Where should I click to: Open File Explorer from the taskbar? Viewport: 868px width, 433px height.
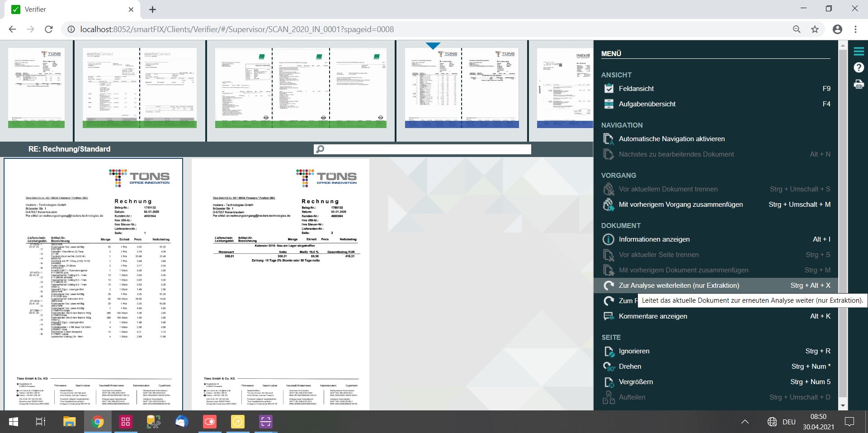[69, 422]
